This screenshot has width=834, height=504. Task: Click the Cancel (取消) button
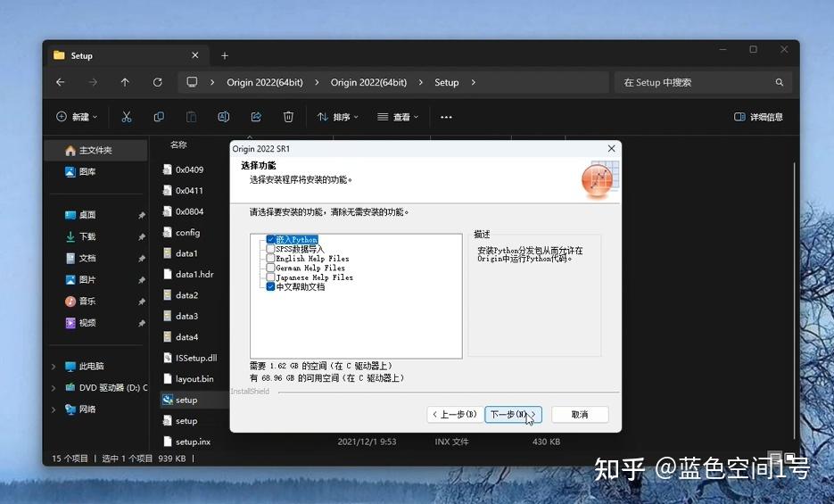click(x=580, y=414)
